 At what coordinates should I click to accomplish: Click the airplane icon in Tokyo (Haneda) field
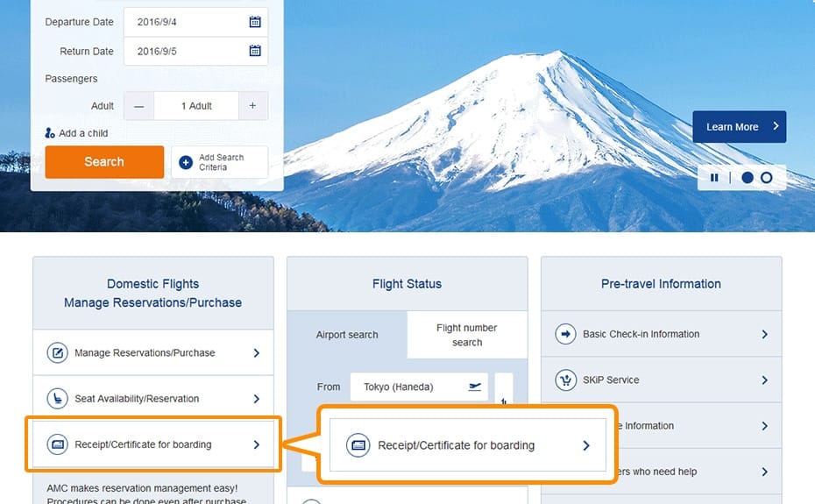[x=475, y=387]
